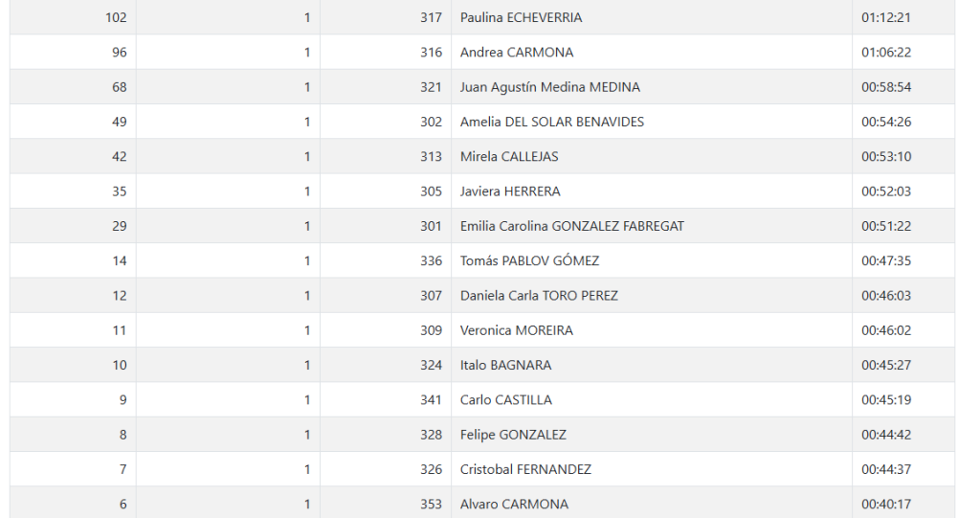Click the finish time 00:45:19
The height and width of the screenshot is (518, 980).
[886, 400]
